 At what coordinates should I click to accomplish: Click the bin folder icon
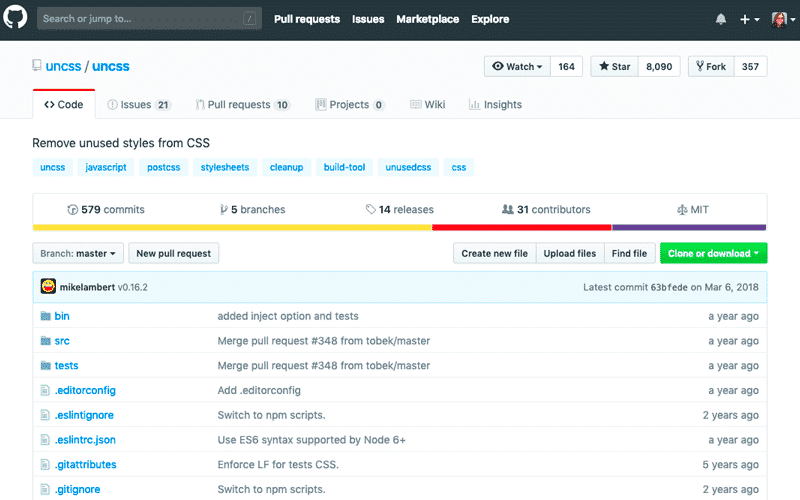(45, 316)
